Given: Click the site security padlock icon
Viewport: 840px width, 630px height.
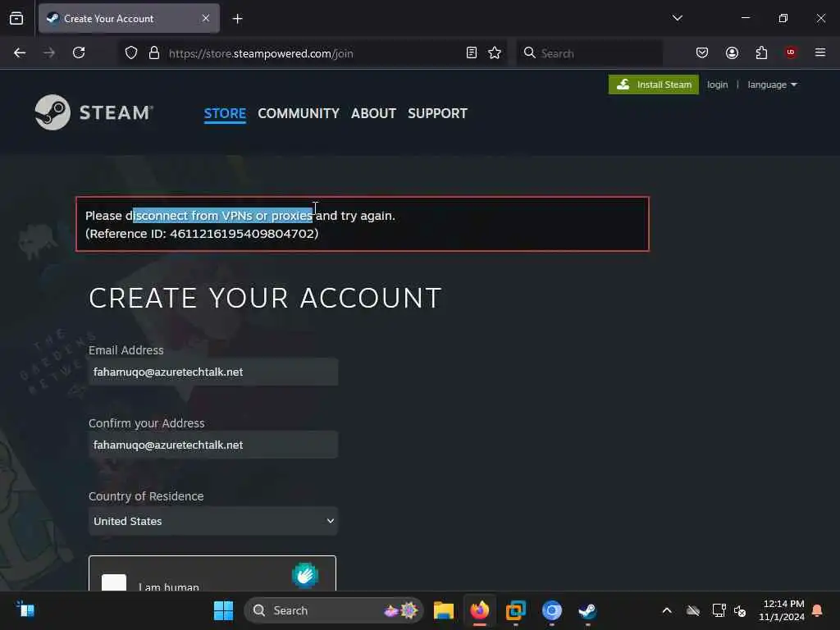Looking at the screenshot, I should pyautogui.click(x=153, y=53).
